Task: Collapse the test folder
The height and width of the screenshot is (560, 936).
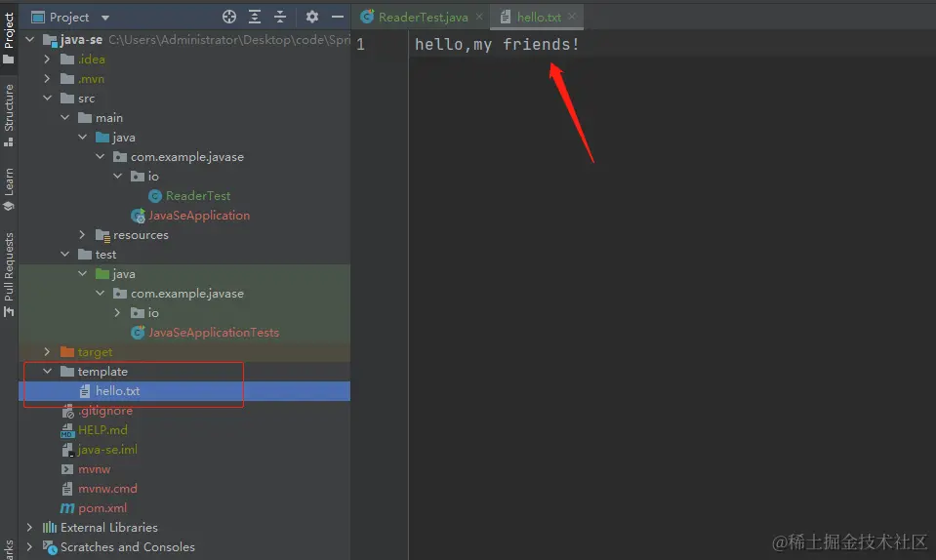Action: (x=65, y=254)
